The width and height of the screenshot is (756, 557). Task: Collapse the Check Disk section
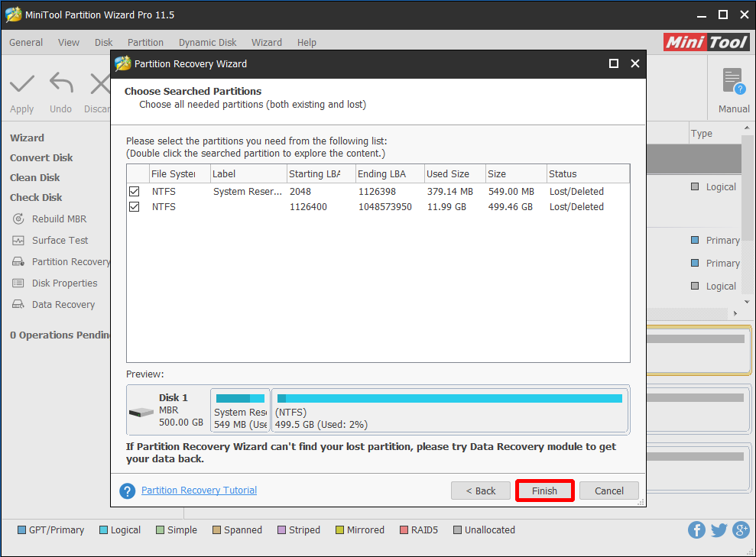point(36,197)
